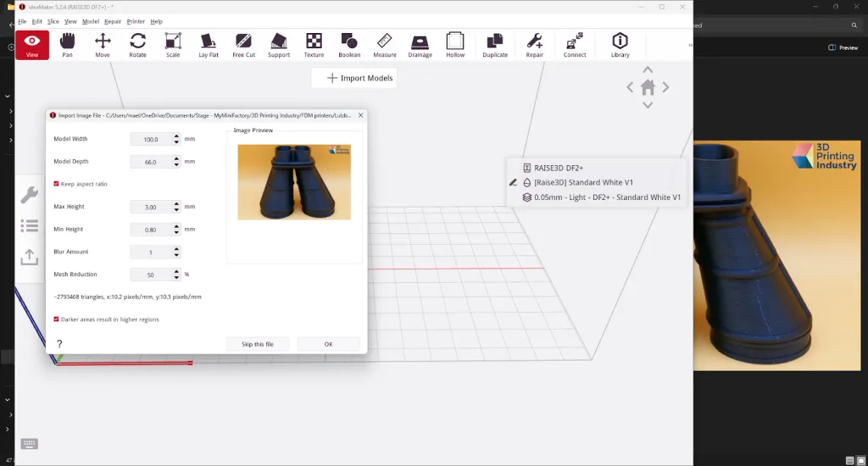868x466 pixels.
Task: Open the Repair menu in the menu bar
Action: click(x=113, y=21)
